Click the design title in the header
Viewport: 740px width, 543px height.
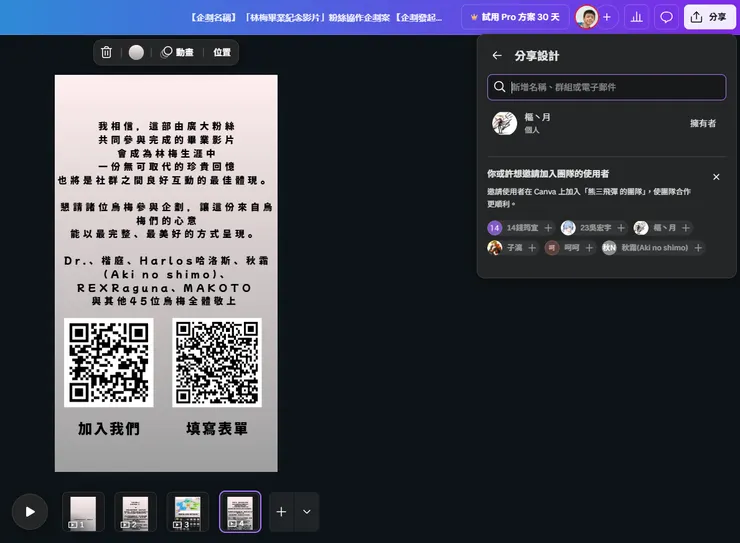(x=316, y=17)
